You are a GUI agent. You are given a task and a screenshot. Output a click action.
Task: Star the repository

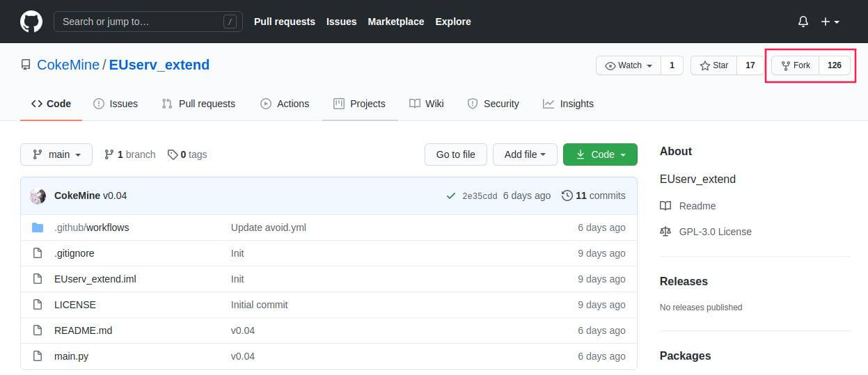coord(713,65)
